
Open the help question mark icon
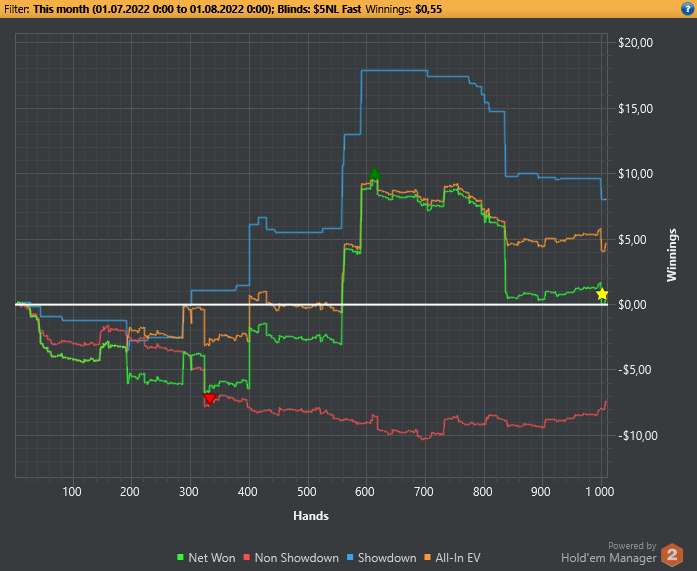(687, 8)
